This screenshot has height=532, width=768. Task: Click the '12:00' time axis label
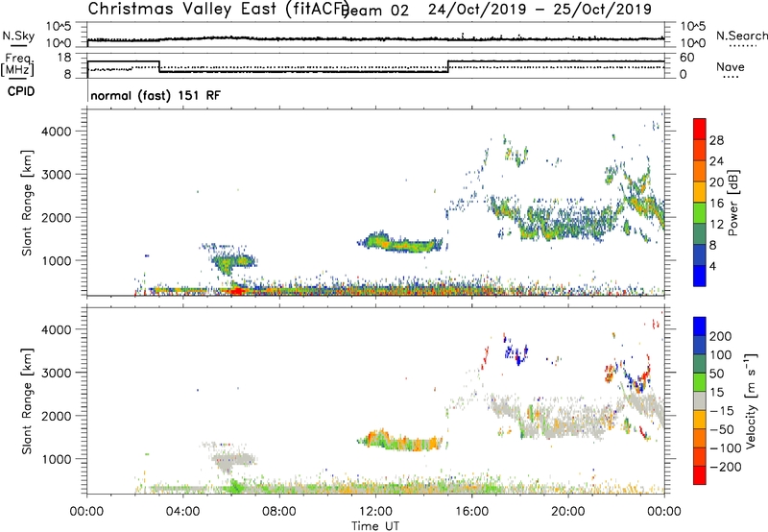[375, 512]
